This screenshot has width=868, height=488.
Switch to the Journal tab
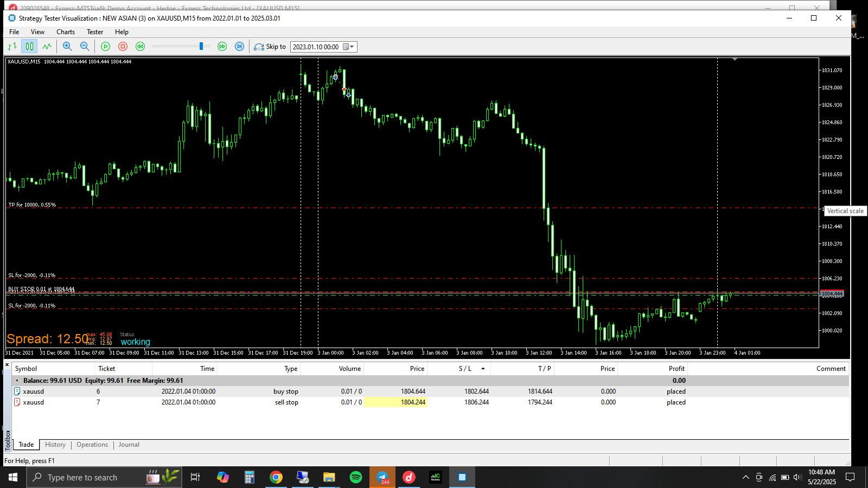[129, 445]
